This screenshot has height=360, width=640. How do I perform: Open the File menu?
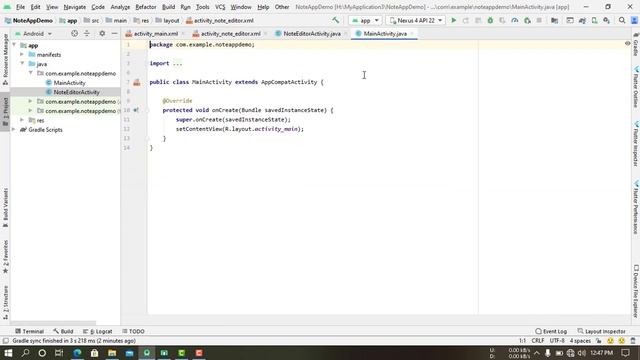20,7
